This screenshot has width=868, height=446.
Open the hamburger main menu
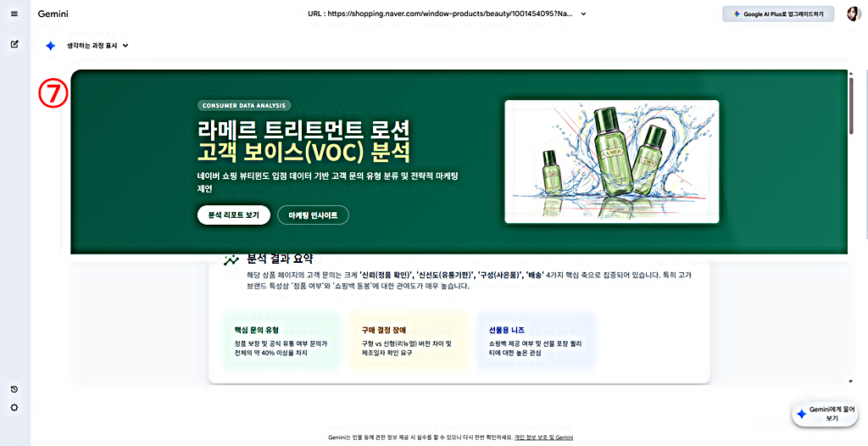point(14,14)
